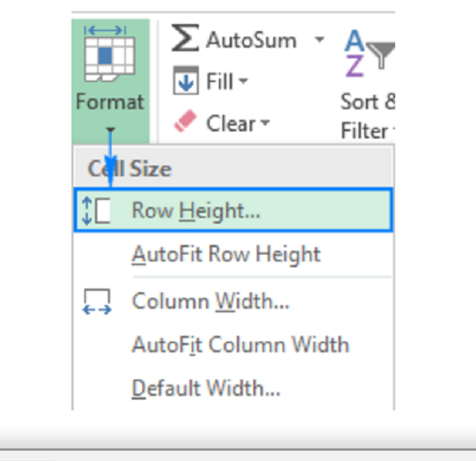Click the Fill down-arrow icon
476x461 pixels.
[x=185, y=81]
